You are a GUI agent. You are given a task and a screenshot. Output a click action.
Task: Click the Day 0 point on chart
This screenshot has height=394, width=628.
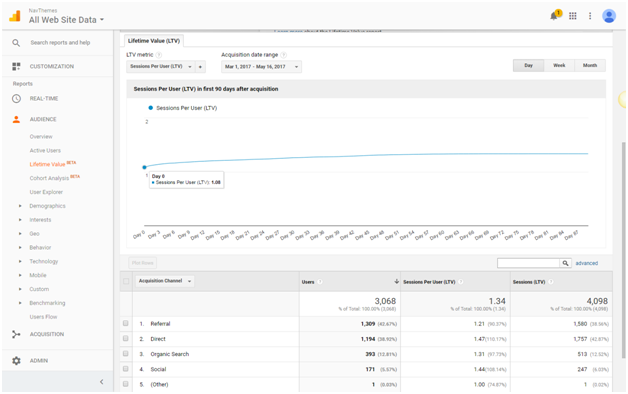(x=145, y=167)
